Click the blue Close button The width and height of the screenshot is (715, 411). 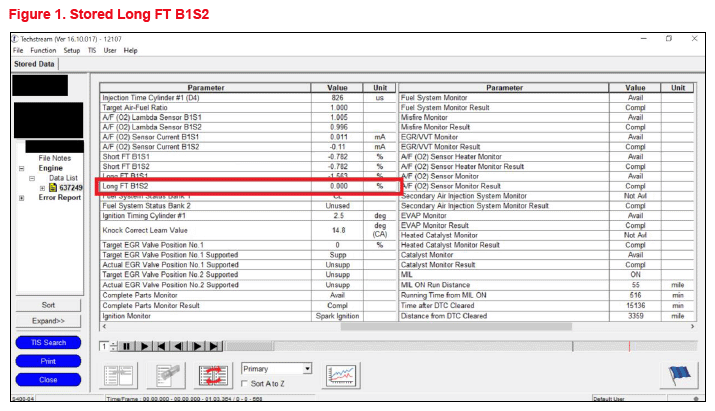tap(48, 380)
